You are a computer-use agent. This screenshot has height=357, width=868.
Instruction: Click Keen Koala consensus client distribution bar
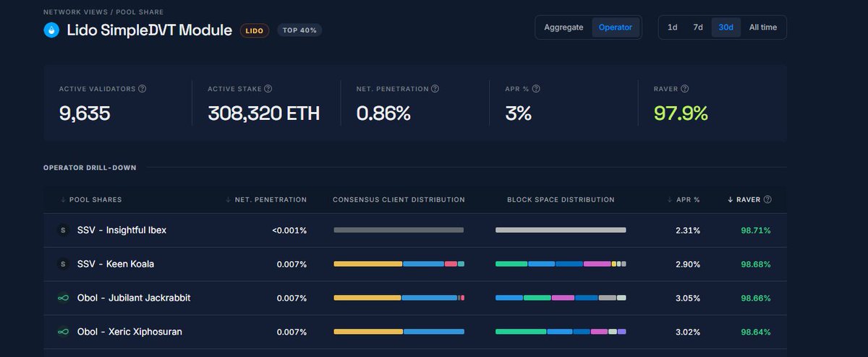coord(399,264)
